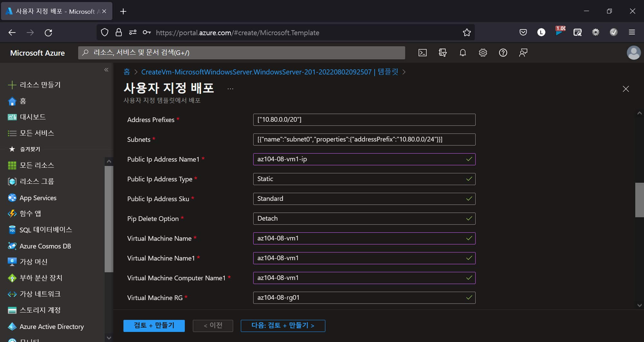Open directories and subscriptions filter icon
Screen dimensions: 644x342
(x=443, y=53)
